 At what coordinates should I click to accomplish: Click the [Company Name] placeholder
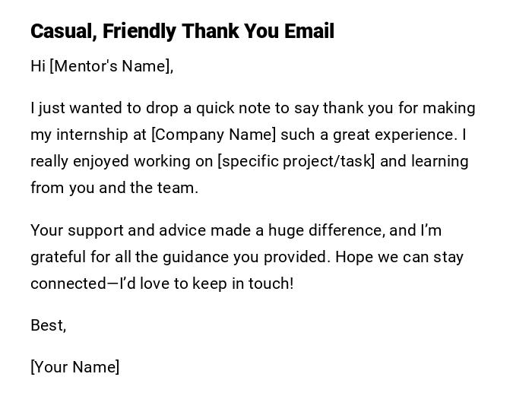214,135
